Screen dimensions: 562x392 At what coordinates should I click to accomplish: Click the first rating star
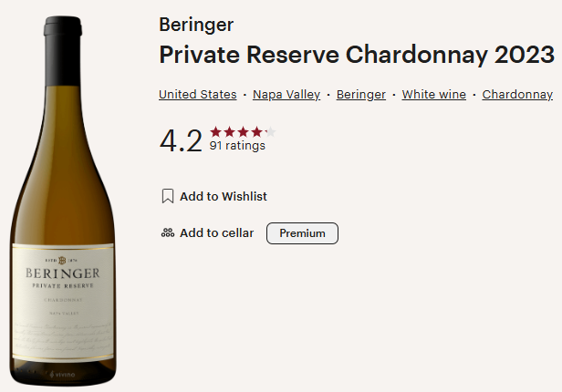216,132
